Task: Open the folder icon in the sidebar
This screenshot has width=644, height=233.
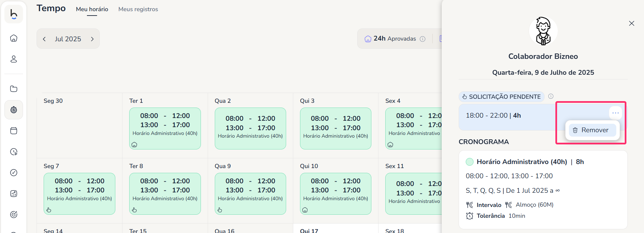Action: 14,89
